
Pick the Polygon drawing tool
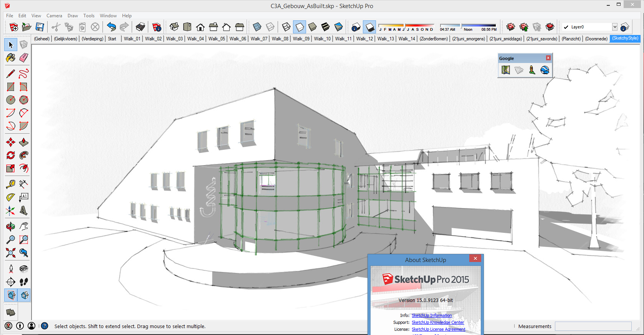pos(24,100)
